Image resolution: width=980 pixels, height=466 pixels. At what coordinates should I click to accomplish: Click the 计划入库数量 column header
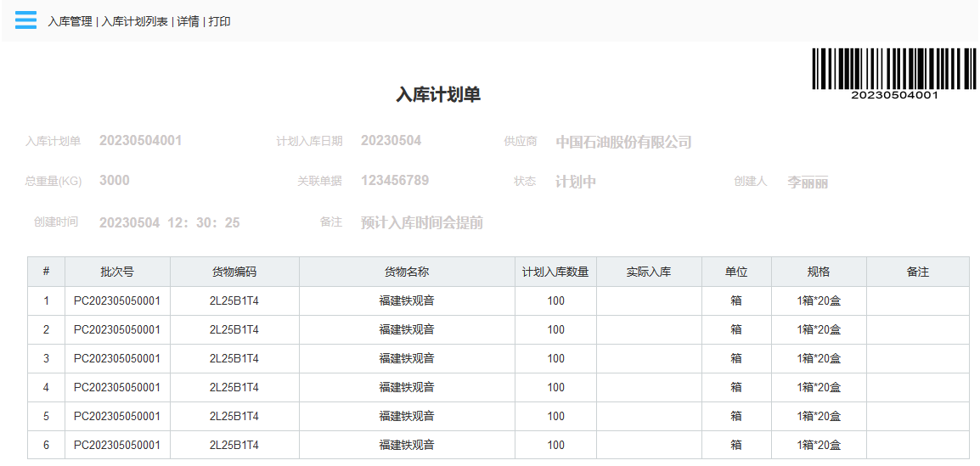coord(555,272)
